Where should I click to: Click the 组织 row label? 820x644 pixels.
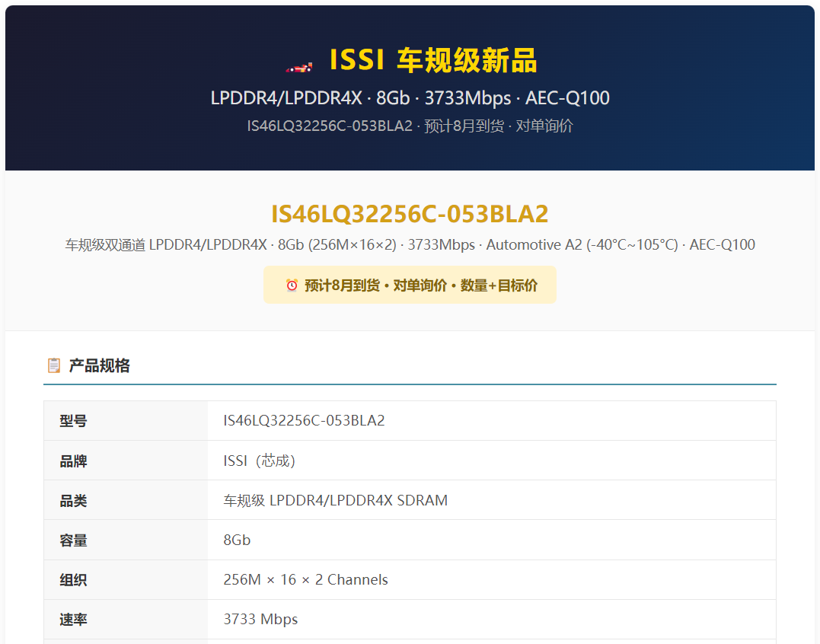click(x=73, y=580)
